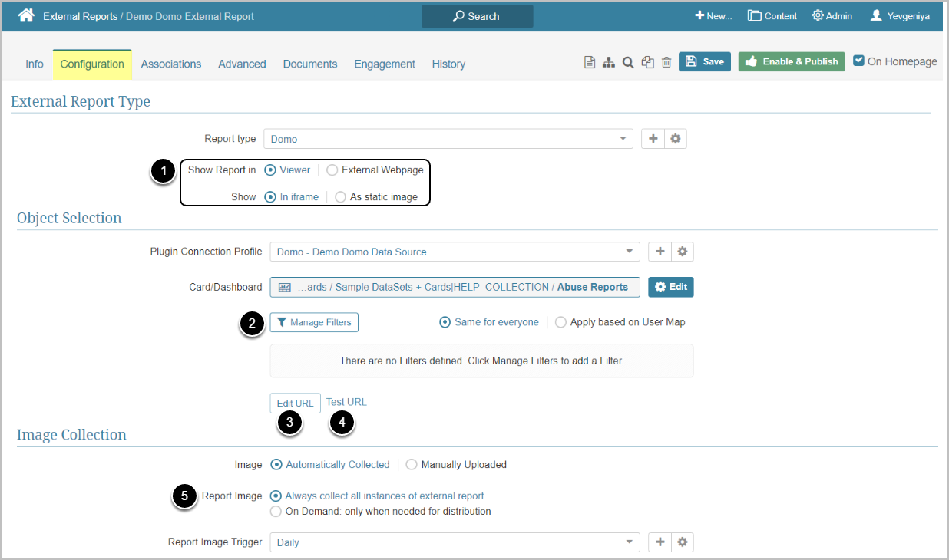Choose Apply based on User Map

pos(560,322)
